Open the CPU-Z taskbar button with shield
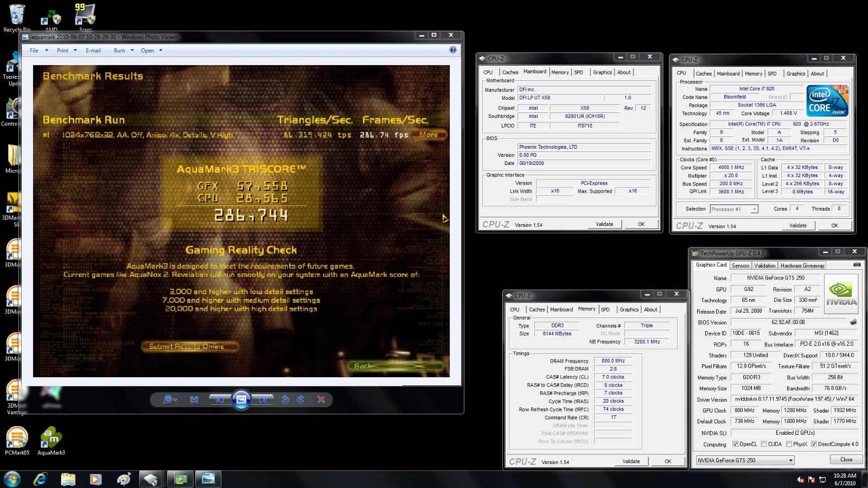Screen dimensions: 868x488 151,479
